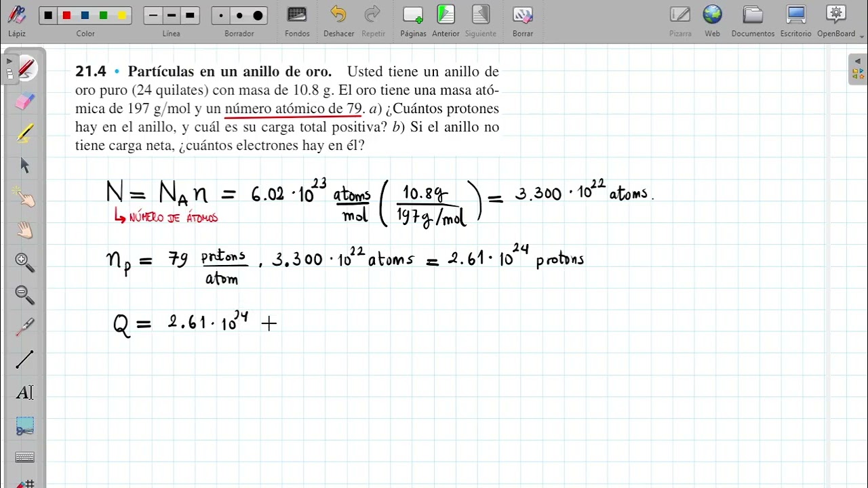Select the medium line width

point(172,16)
